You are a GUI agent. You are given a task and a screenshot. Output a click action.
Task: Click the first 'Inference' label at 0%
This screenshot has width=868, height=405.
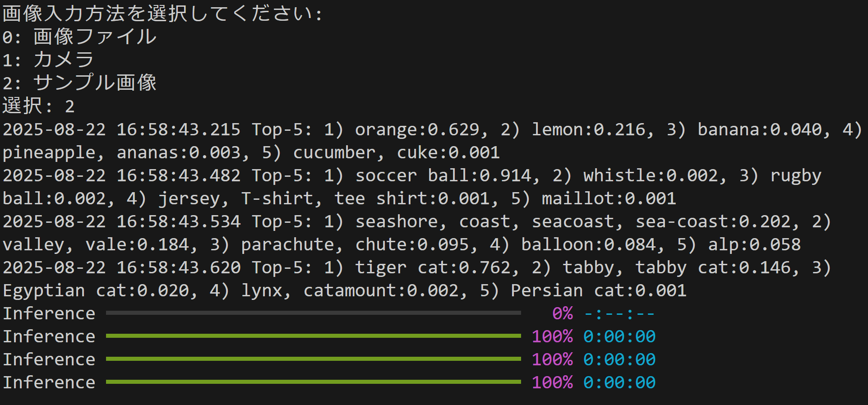pyautogui.click(x=49, y=313)
